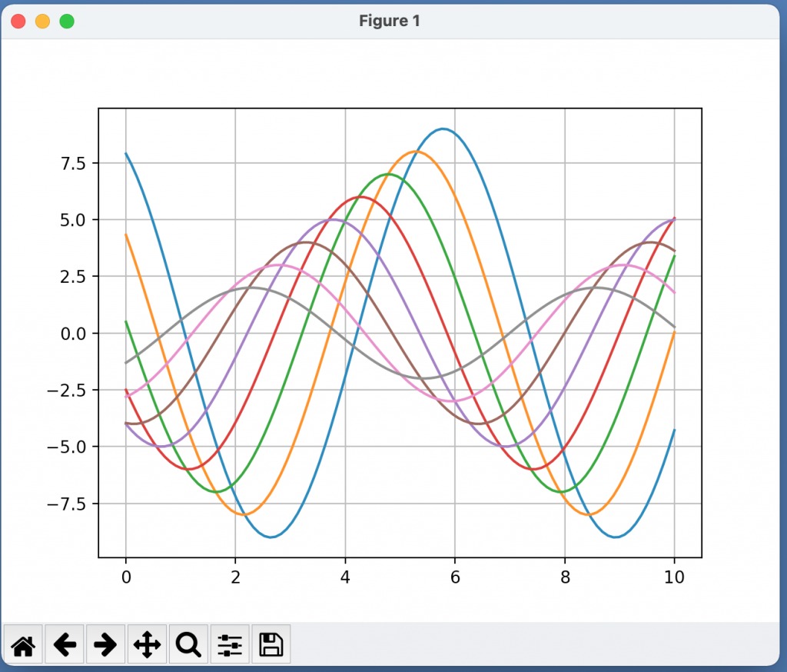Select the back navigation arrow
The height and width of the screenshot is (672, 787).
point(65,644)
